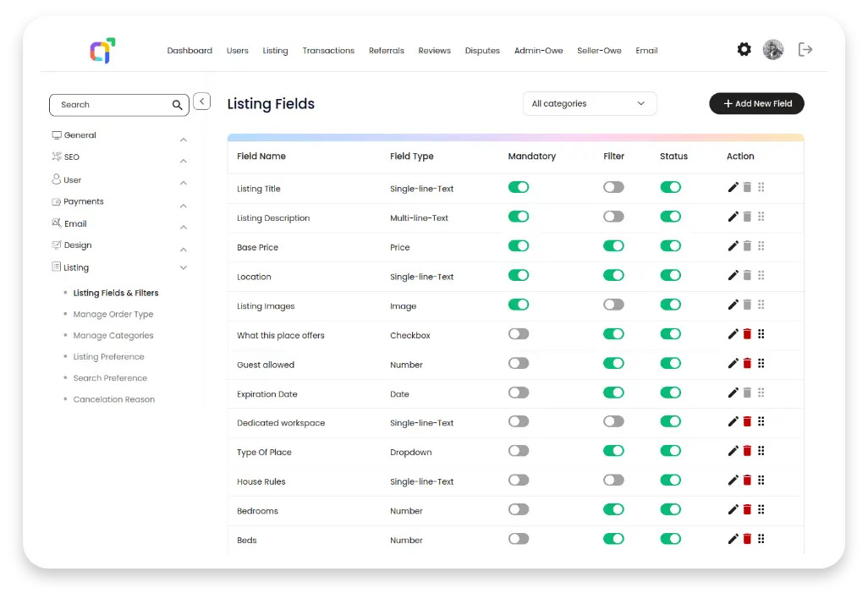
Task: Toggle Status for Location field
Action: coord(670,275)
